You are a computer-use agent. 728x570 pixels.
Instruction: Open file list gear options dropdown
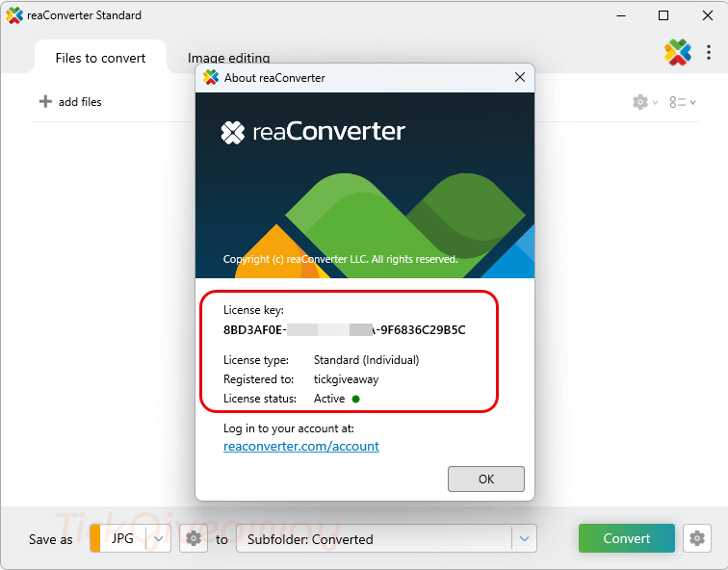click(645, 102)
